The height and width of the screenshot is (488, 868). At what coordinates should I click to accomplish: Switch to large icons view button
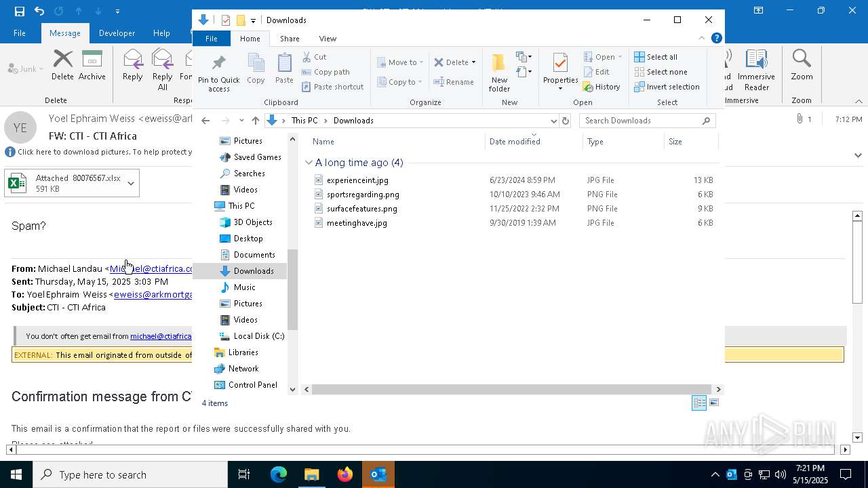[713, 403]
